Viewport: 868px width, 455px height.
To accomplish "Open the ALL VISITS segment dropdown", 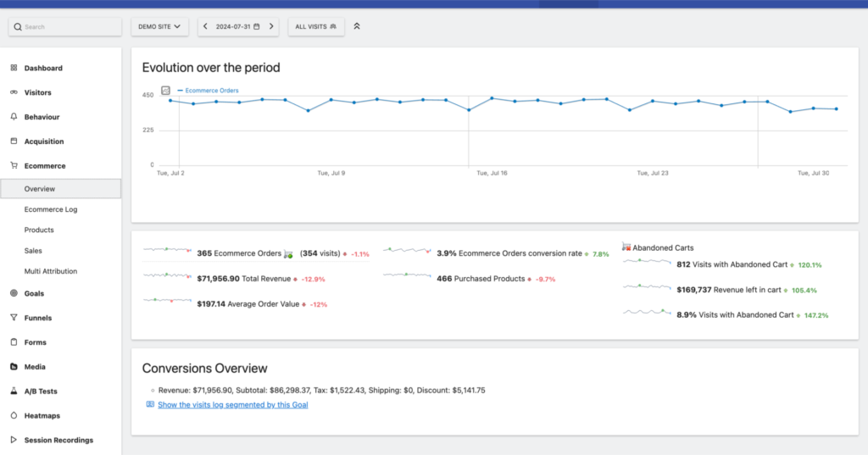I will pyautogui.click(x=314, y=27).
